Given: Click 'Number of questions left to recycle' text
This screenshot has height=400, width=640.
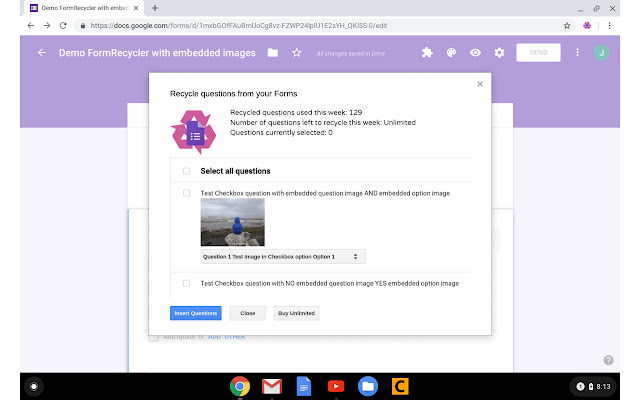Looking at the screenshot, I should (323, 122).
